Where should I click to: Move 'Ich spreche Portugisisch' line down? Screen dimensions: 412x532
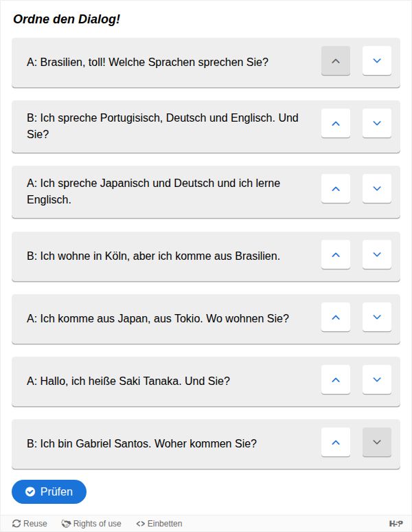coord(376,124)
